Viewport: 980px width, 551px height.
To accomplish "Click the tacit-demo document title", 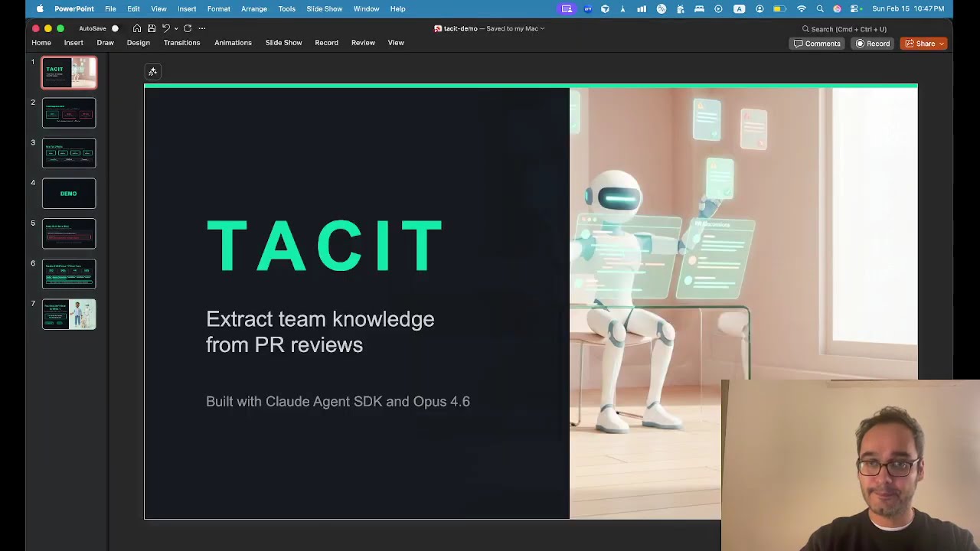I will [x=461, y=29].
